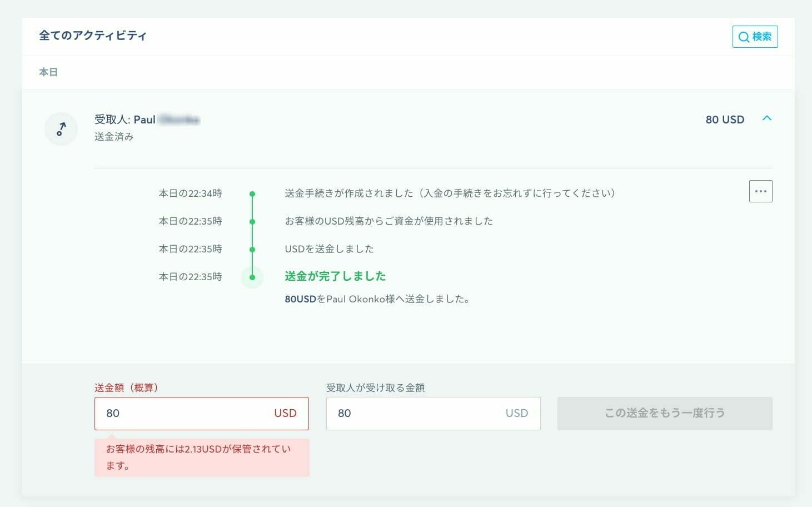Click the green 送金が完了しました text
Viewport: 812px width, 507px height.
coord(335,276)
